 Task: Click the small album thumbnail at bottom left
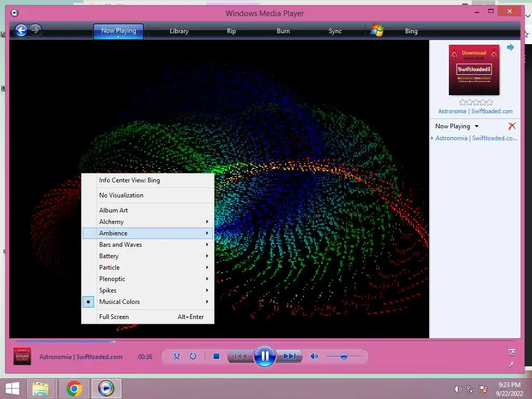click(22, 356)
